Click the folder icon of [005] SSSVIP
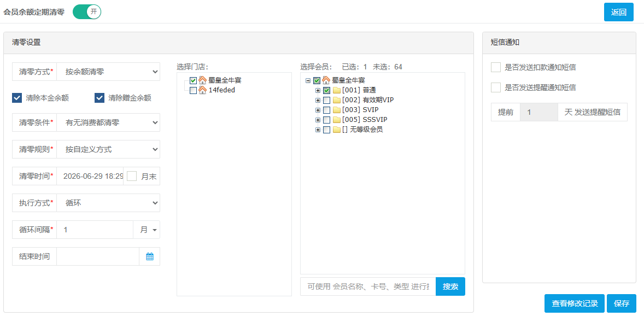The image size is (644, 322). click(x=336, y=120)
